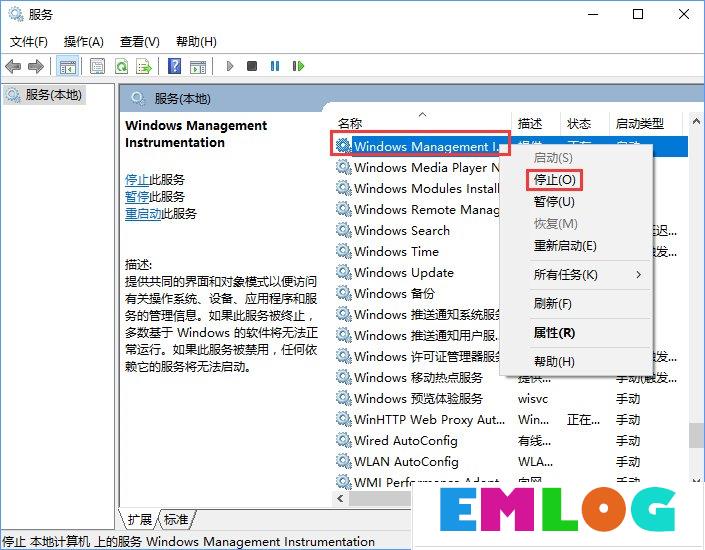Click the 停止 this service link
This screenshot has width=705, height=550.
pyautogui.click(x=137, y=179)
